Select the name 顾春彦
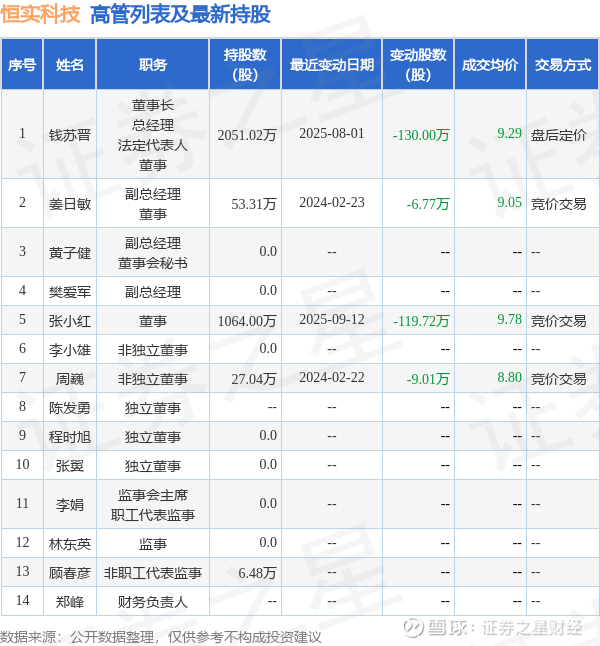600x646 pixels. [70, 573]
